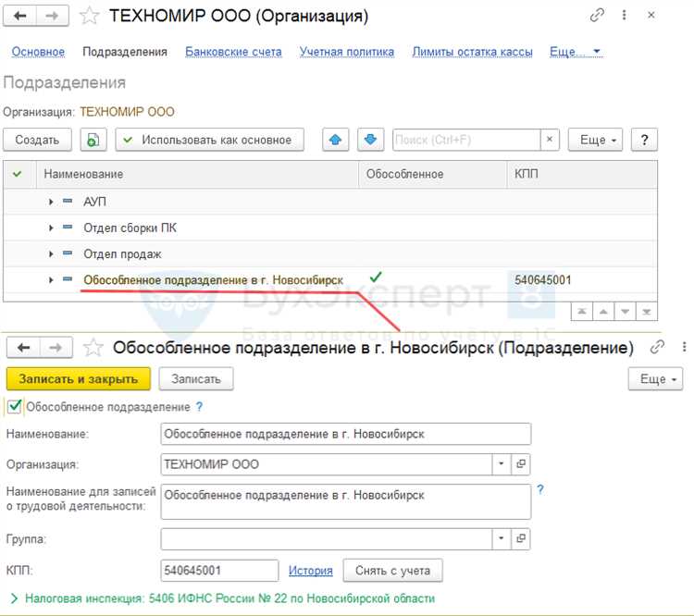This screenshot has width=694, height=616.
Task: Copy link to department form
Action: click(x=657, y=348)
